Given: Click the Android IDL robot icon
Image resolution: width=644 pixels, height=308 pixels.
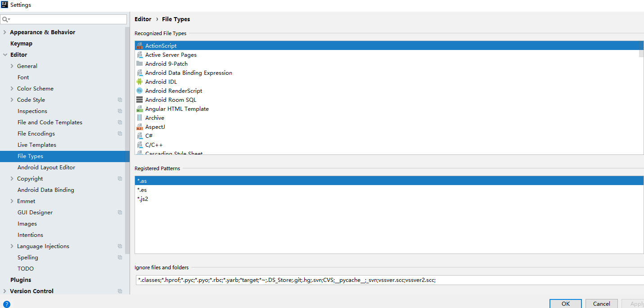Looking at the screenshot, I should (x=140, y=82).
